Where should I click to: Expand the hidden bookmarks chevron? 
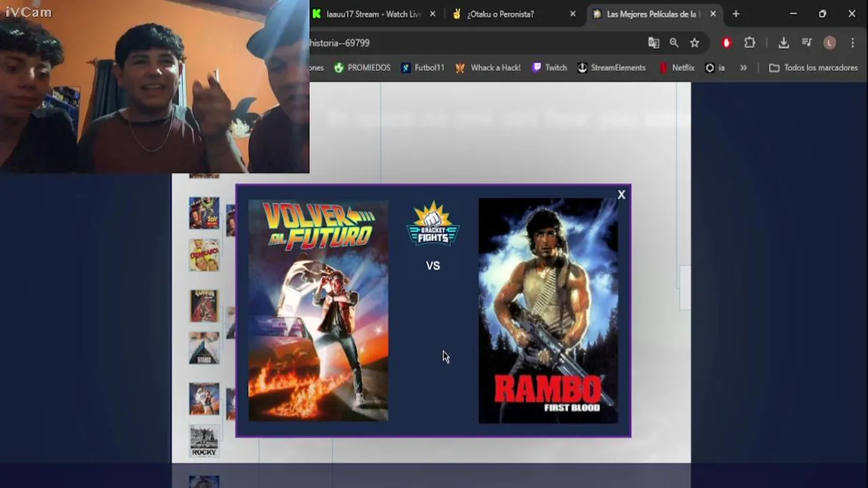point(743,68)
